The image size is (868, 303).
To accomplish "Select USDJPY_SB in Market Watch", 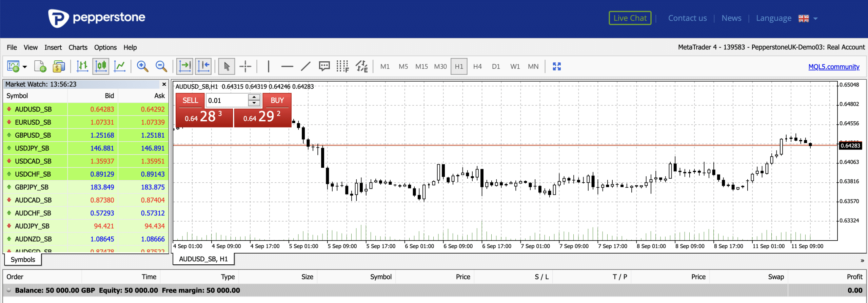I will 86,148.
